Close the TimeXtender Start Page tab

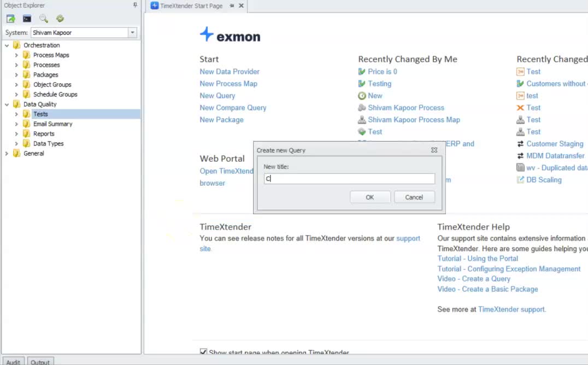coord(241,5)
